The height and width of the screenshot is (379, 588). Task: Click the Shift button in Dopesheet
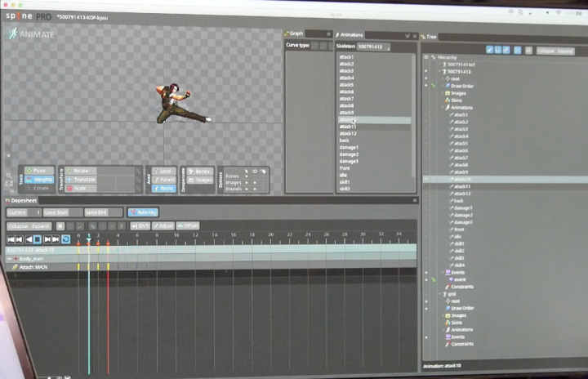pos(140,225)
